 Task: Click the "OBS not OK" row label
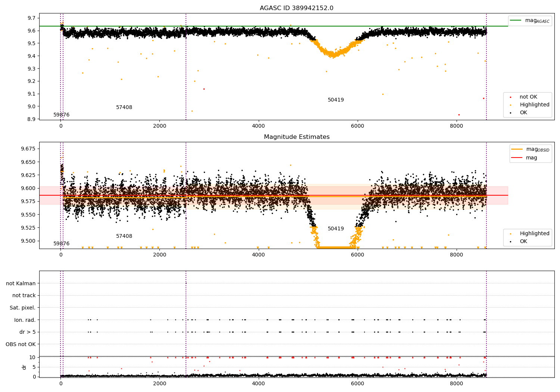pyautogui.click(x=21, y=344)
